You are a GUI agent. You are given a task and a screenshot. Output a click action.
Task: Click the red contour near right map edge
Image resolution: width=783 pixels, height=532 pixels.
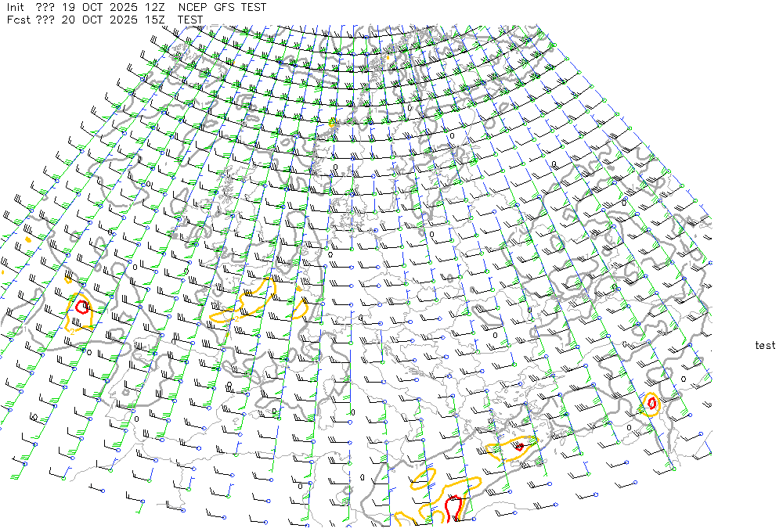tap(651, 402)
